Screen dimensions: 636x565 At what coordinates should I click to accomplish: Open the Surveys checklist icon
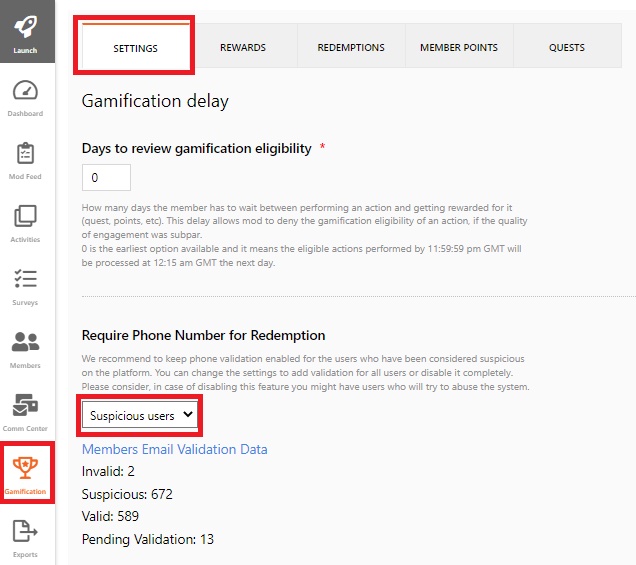click(25, 279)
